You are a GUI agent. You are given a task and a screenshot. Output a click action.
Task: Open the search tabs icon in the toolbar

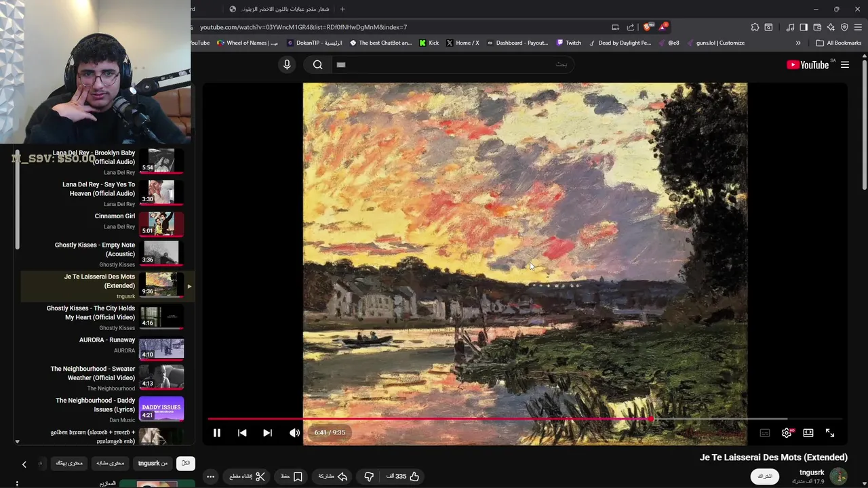(x=768, y=27)
